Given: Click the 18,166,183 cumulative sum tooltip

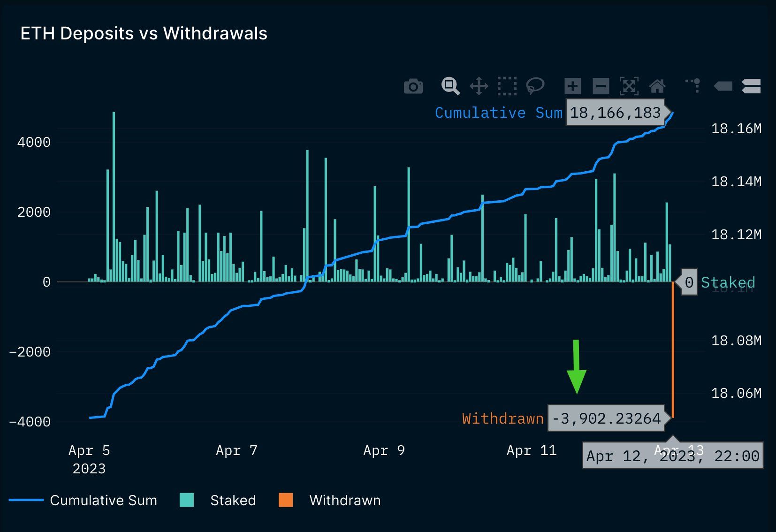Looking at the screenshot, I should 615,113.
